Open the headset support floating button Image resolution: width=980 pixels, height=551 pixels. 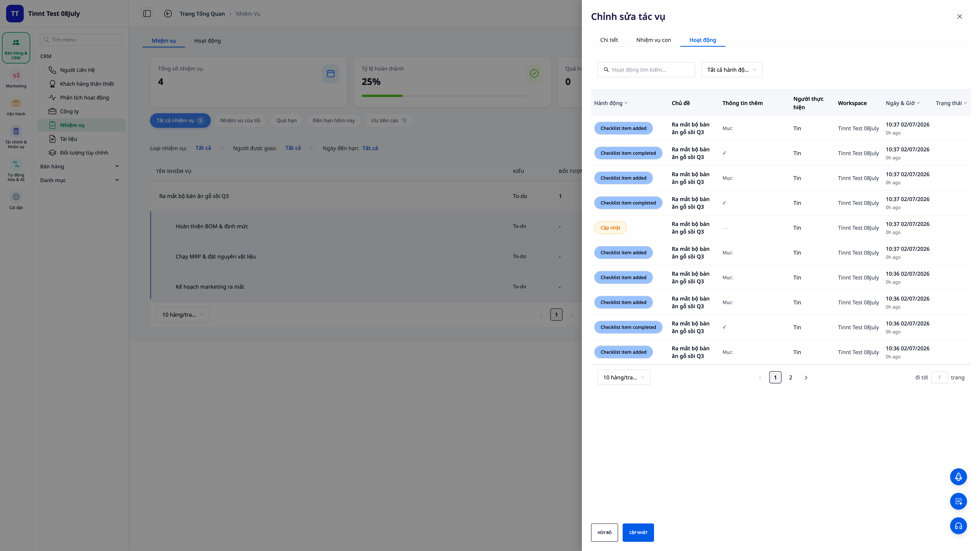pos(958,526)
